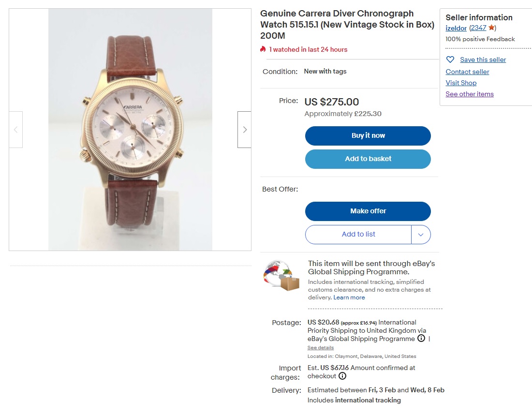Click the Contact seller link
This screenshot has height=415, width=532.
[467, 72]
